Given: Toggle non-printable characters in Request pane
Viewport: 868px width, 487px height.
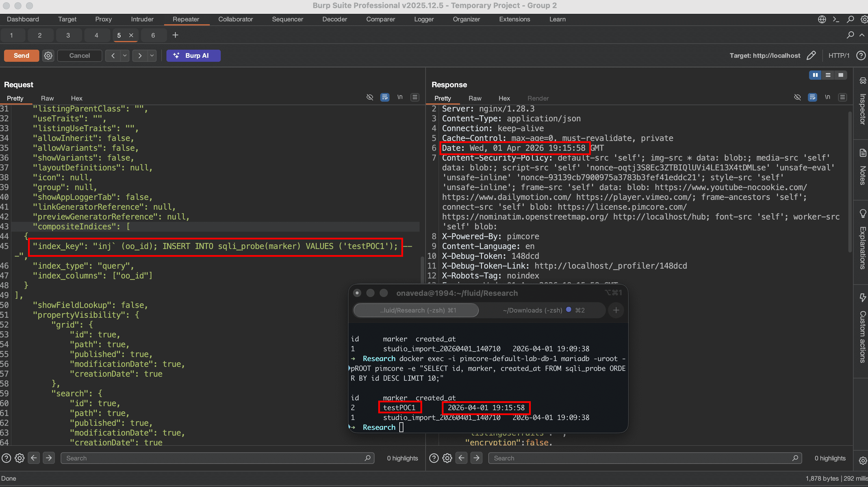Looking at the screenshot, I should (400, 97).
